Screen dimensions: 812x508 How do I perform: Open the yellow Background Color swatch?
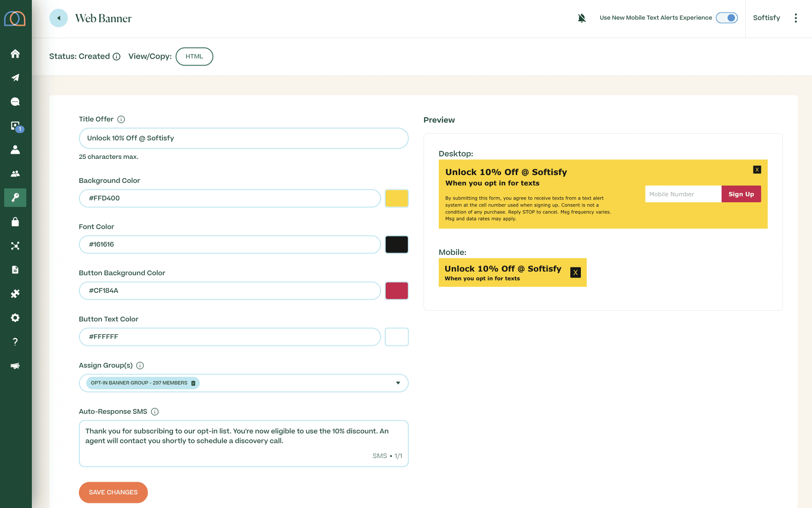click(396, 198)
